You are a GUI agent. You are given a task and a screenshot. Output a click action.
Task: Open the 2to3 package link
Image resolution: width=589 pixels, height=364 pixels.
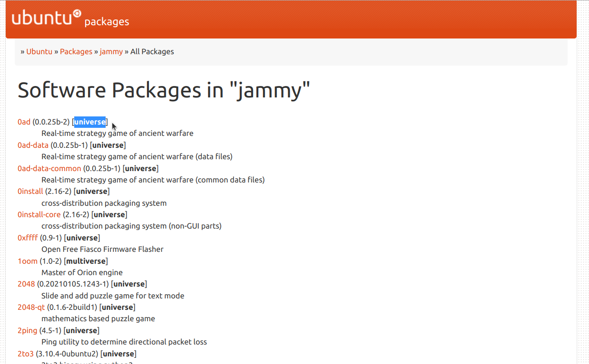(x=26, y=354)
